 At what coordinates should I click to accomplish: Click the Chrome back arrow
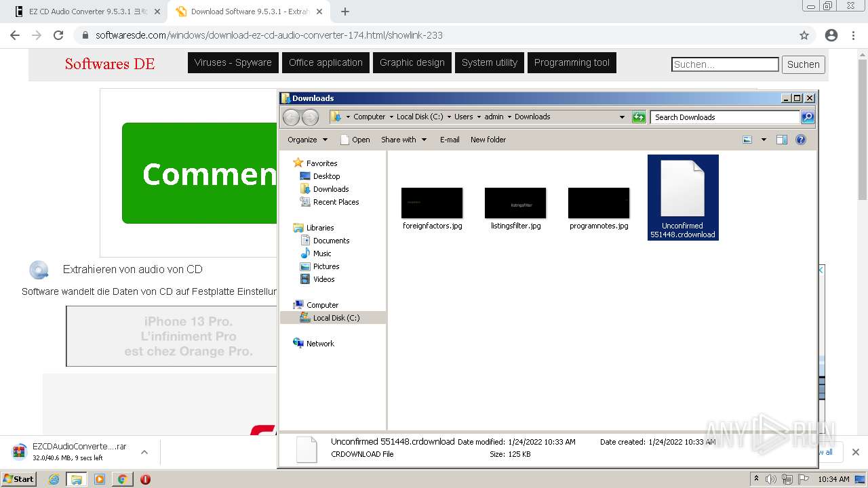click(15, 35)
